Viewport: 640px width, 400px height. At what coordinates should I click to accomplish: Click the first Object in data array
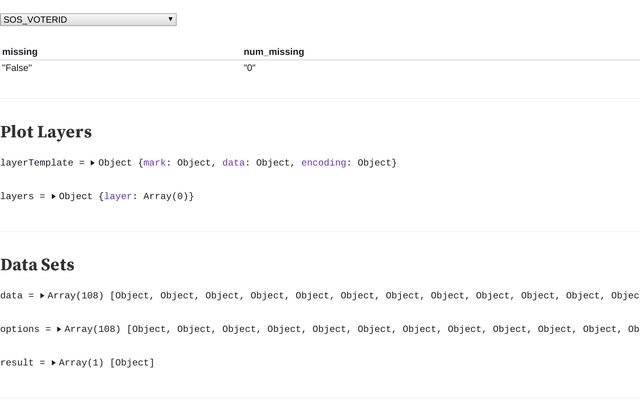click(135, 296)
